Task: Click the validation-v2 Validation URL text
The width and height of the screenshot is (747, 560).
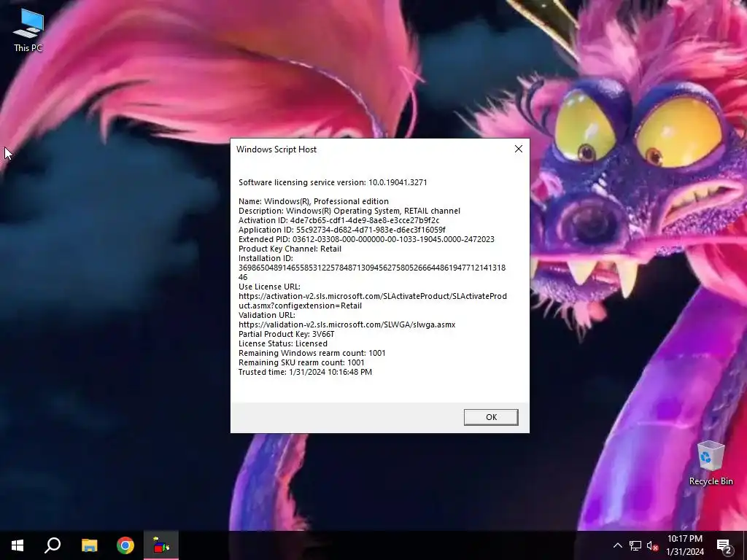Action: 347,324
